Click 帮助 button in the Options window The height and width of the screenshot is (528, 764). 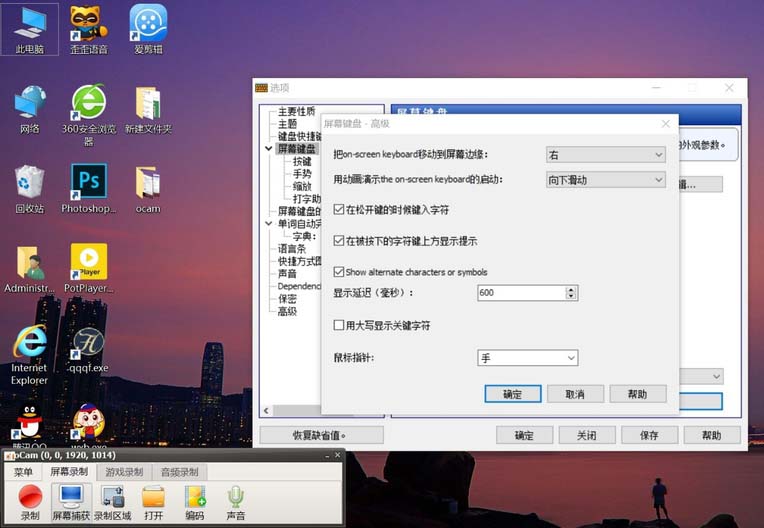[x=711, y=435]
